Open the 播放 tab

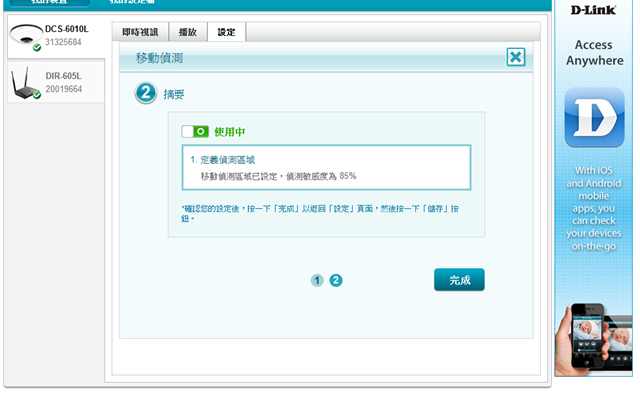tap(188, 32)
